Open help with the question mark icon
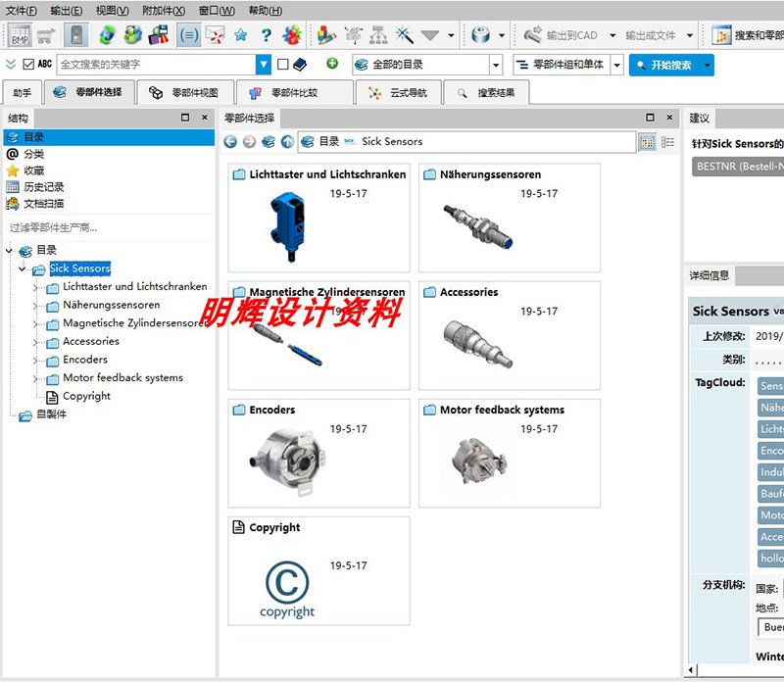The image size is (784, 682). [x=266, y=35]
